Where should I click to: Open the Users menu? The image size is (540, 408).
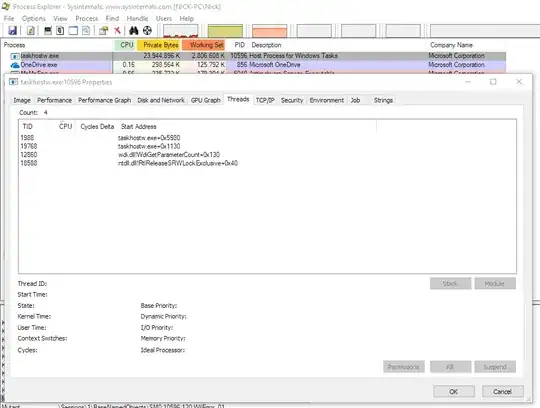click(x=164, y=19)
